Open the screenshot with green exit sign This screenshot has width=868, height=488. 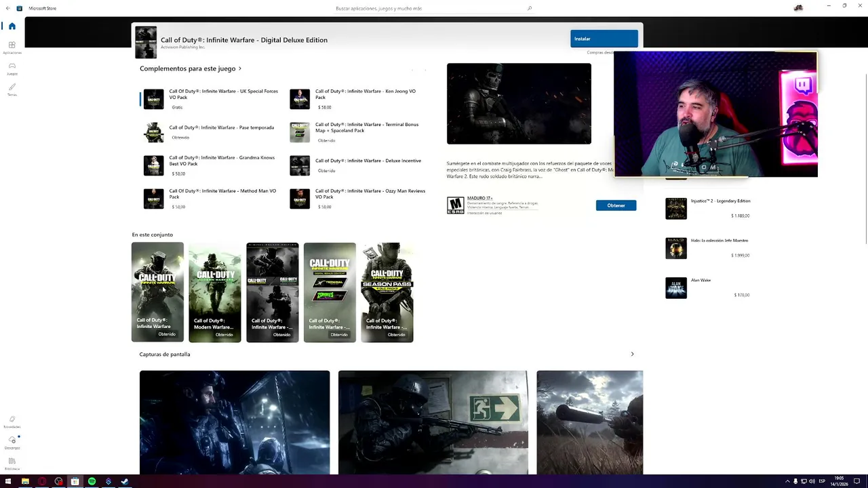(x=433, y=422)
